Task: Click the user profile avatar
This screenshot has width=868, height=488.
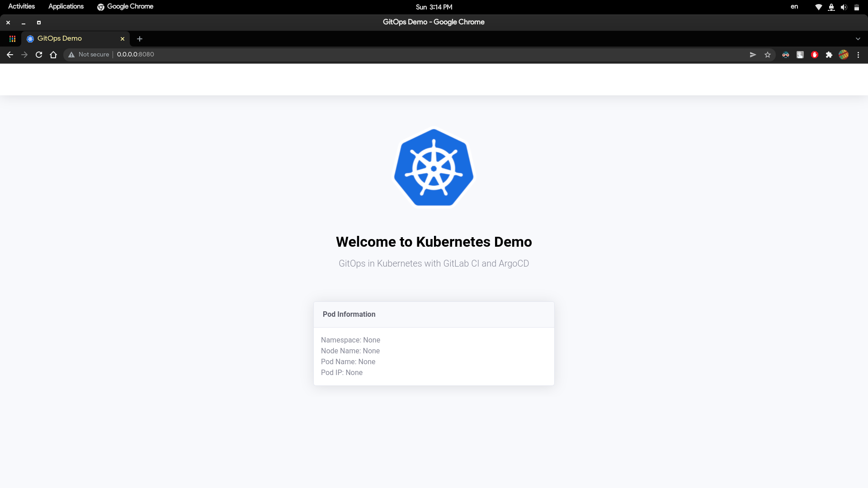Action: pos(844,55)
